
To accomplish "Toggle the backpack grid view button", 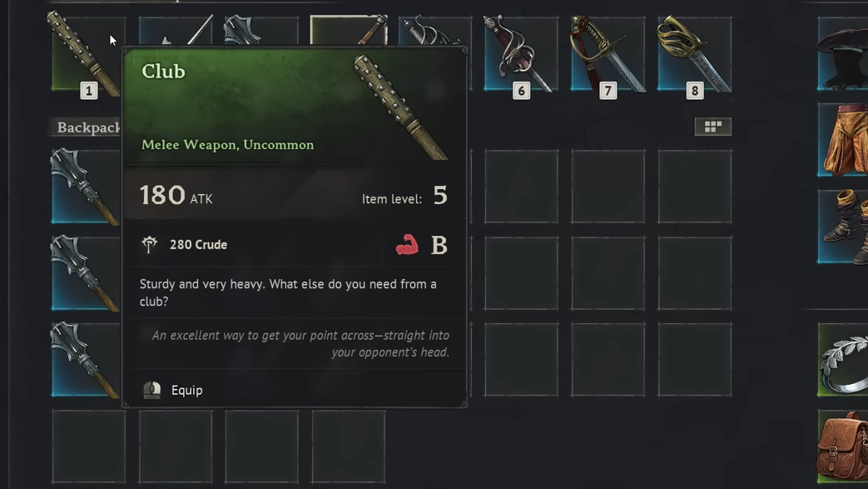I will point(713,127).
